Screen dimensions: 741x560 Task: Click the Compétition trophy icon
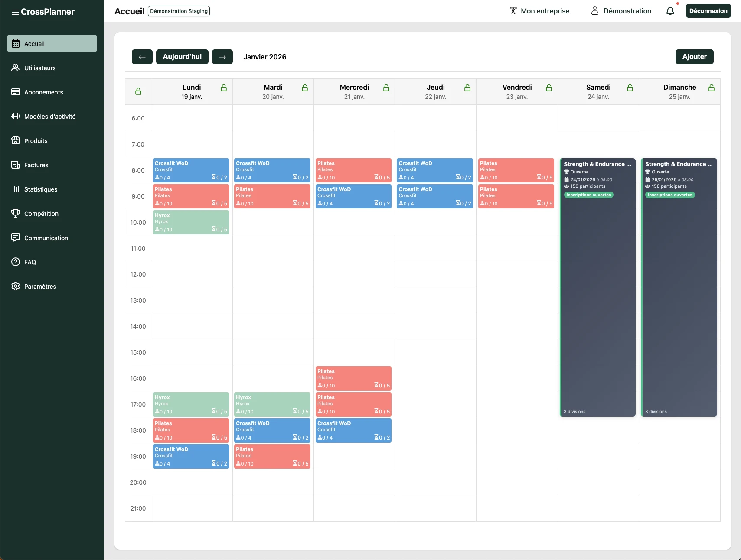click(16, 213)
